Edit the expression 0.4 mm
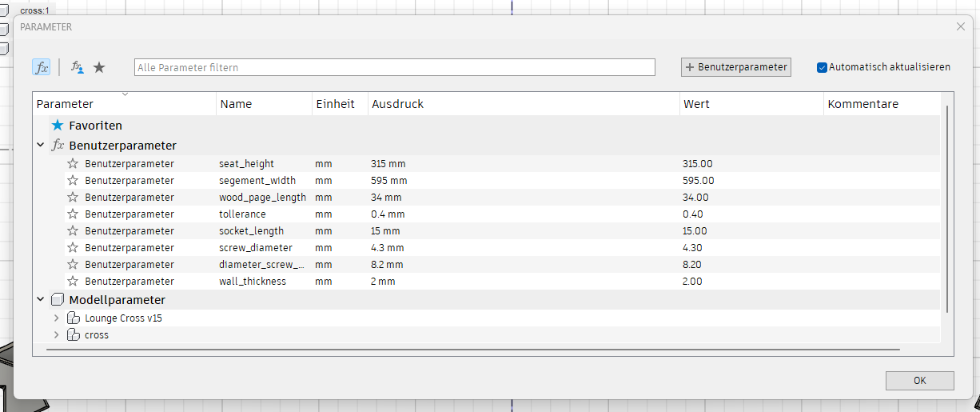The width and height of the screenshot is (980, 412). (x=388, y=214)
